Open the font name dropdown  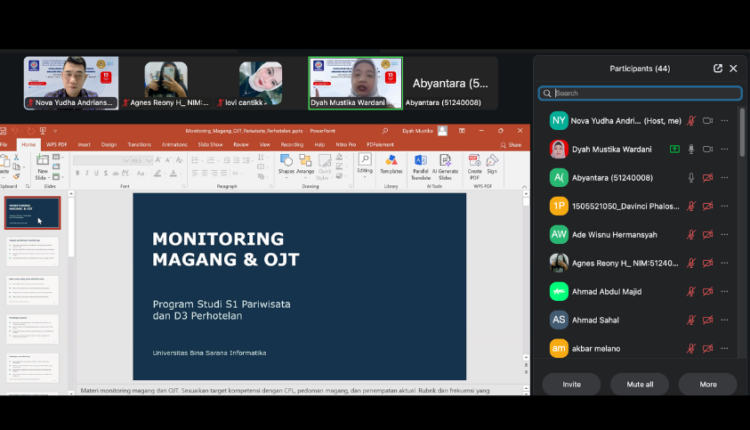pos(125,160)
